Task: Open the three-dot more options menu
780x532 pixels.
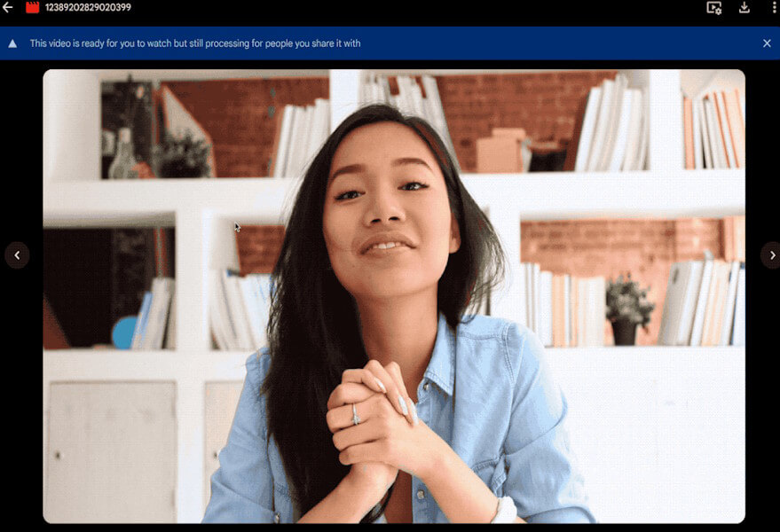Action: coord(774,7)
